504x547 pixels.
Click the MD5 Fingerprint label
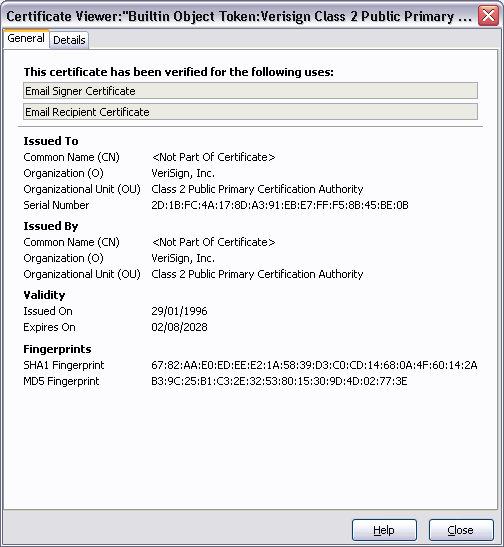pyautogui.click(x=61, y=381)
